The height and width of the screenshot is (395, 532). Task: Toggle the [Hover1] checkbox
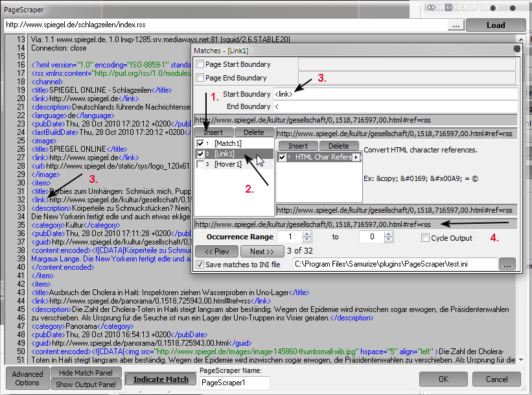(200, 164)
